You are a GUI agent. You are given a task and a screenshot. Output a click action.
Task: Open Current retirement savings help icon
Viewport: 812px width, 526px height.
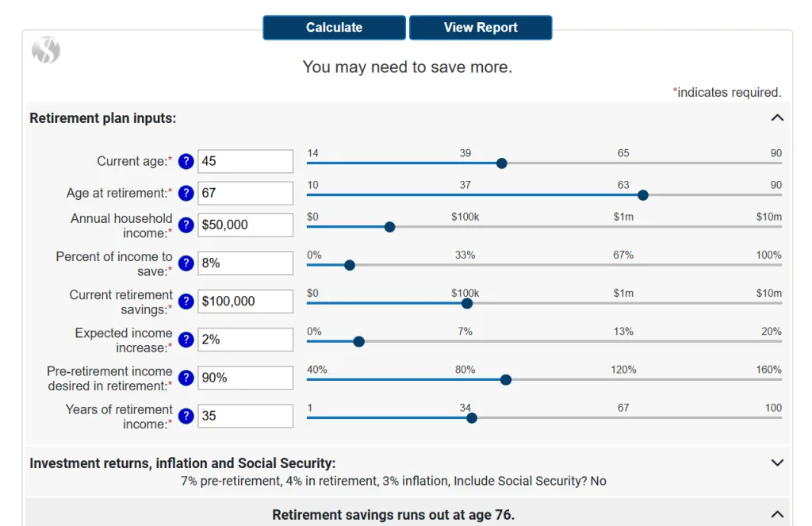186,301
